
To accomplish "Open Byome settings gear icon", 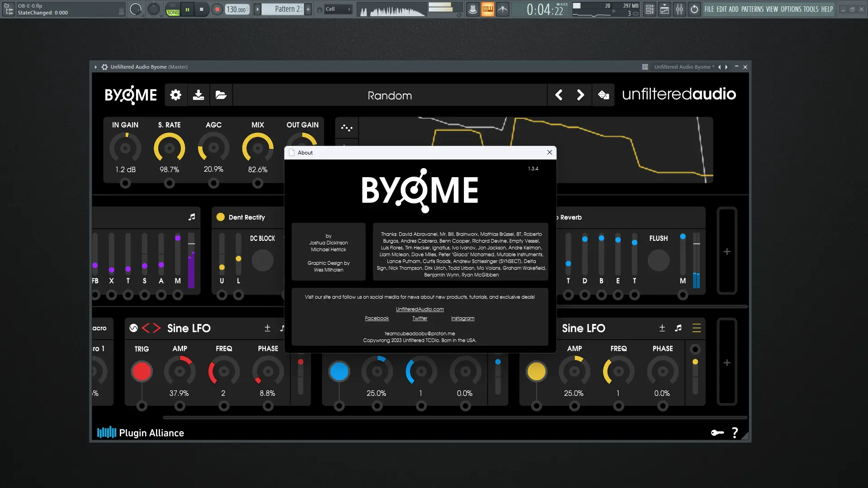I will click(175, 95).
